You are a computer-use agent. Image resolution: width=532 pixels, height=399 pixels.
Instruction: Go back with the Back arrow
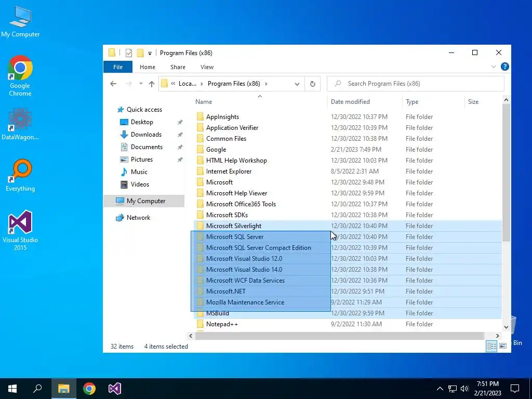[113, 84]
